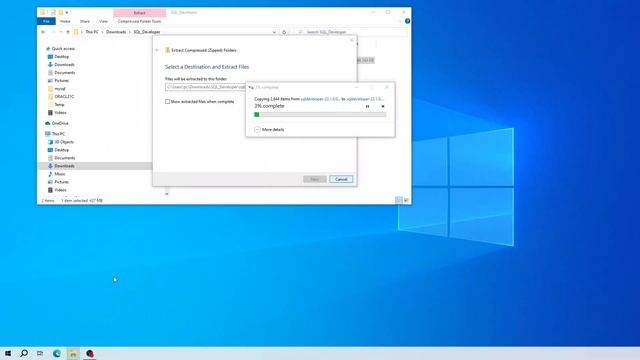Switch to large icons view in status bar
The height and width of the screenshot is (360, 640).
click(406, 200)
